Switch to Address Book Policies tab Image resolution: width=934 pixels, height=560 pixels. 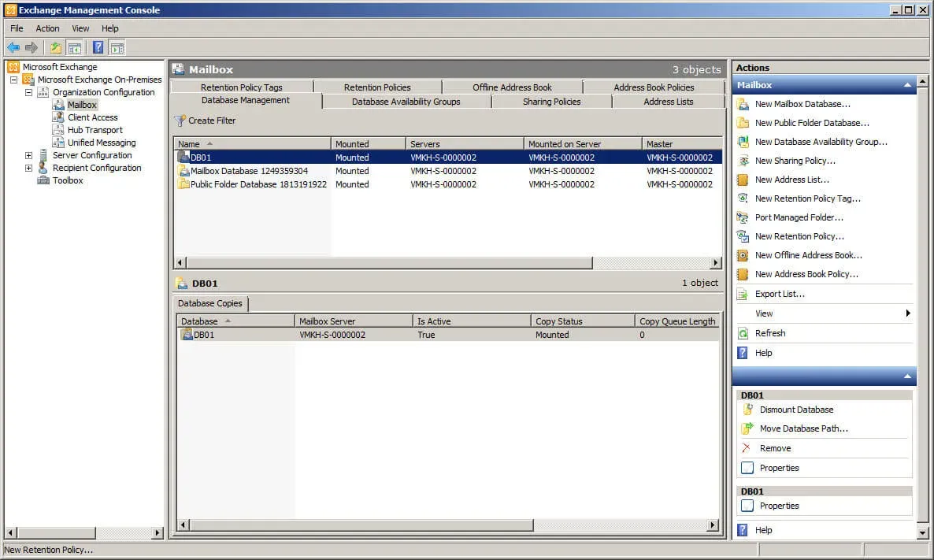coord(654,87)
